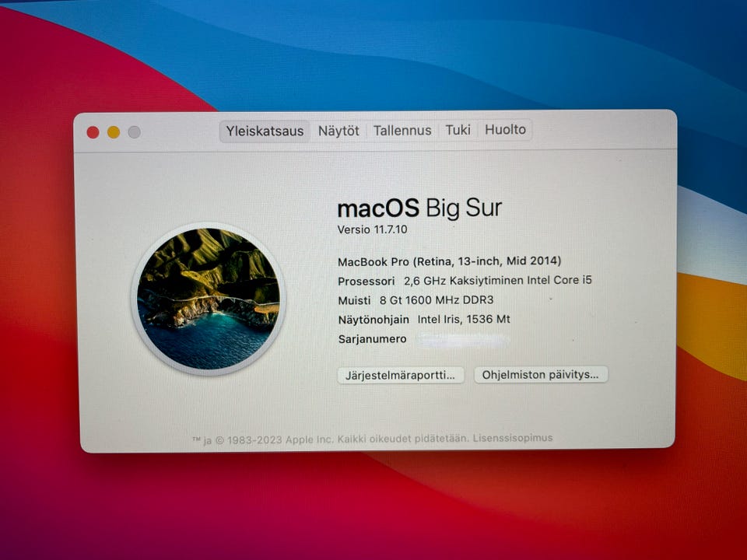Viewport: 747px width, 560px height.
Task: Close the About This Mac window
Action: 93,132
